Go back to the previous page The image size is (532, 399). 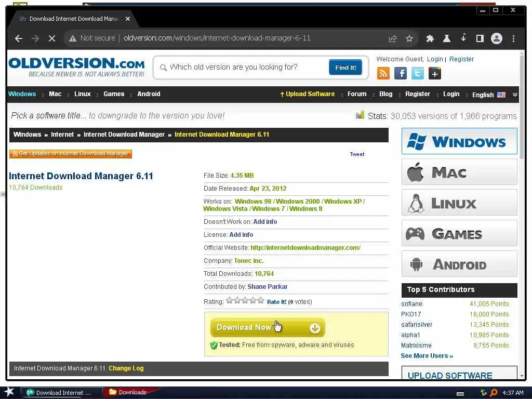tap(19, 38)
